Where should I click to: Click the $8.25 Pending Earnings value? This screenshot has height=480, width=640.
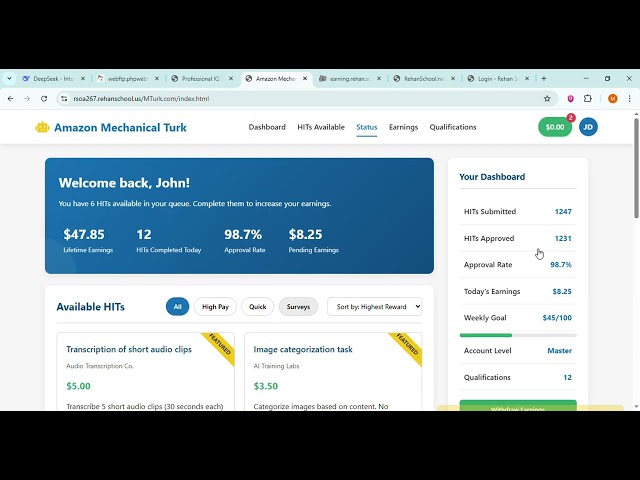tap(305, 234)
